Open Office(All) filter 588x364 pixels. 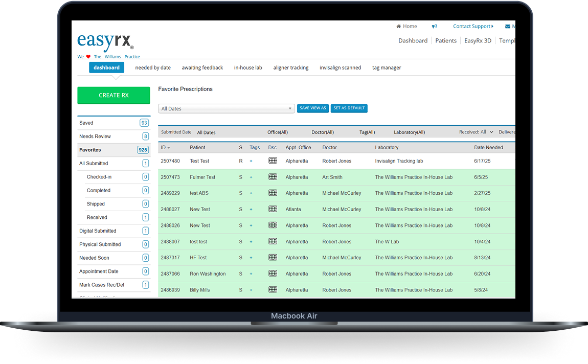278,132
